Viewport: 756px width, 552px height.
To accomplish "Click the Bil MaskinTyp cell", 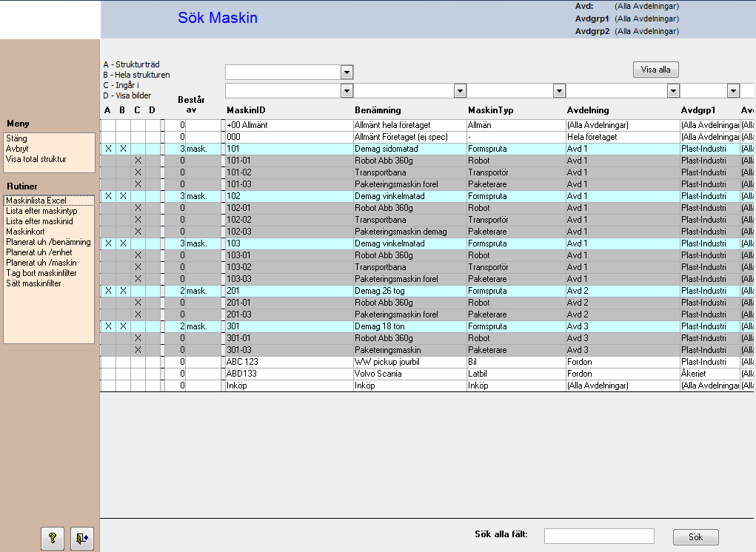I will pos(516,362).
